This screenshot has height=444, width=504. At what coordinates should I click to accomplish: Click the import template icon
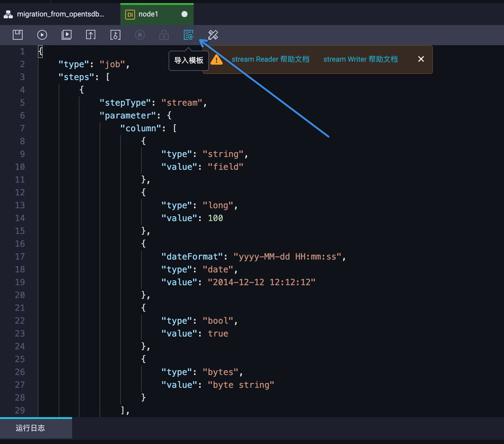coord(188,35)
